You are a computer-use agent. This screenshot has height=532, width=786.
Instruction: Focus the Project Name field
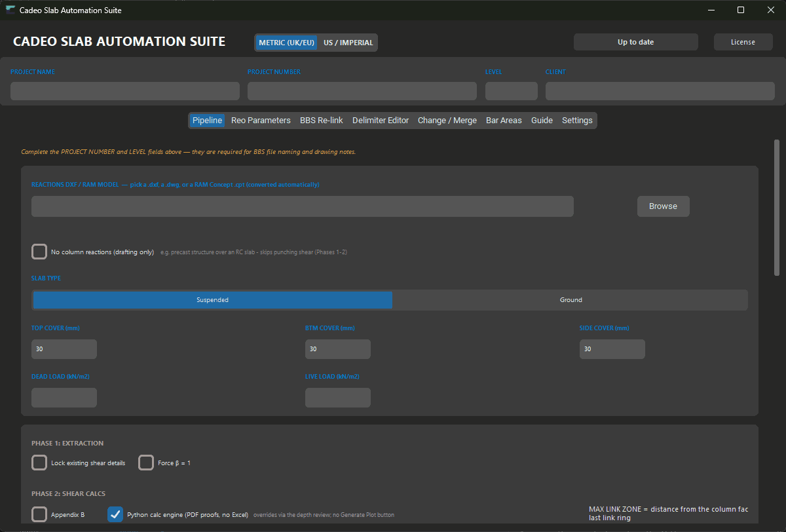tap(125, 91)
